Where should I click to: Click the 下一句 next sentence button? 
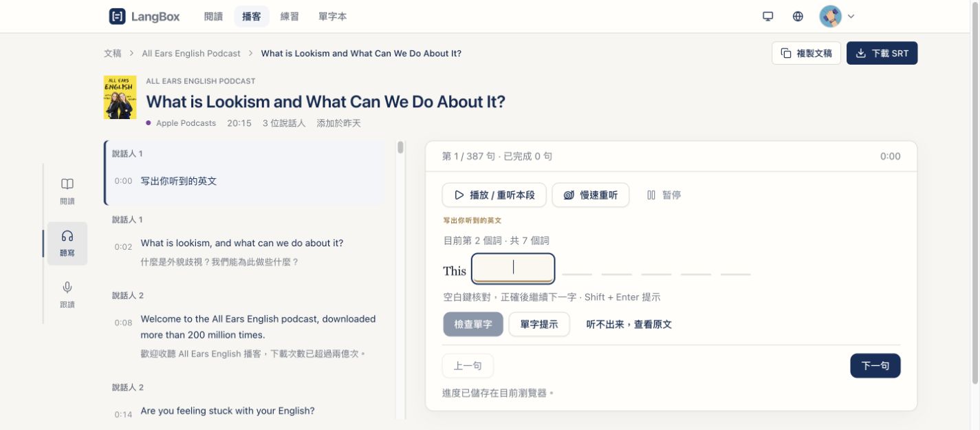pyautogui.click(x=875, y=365)
